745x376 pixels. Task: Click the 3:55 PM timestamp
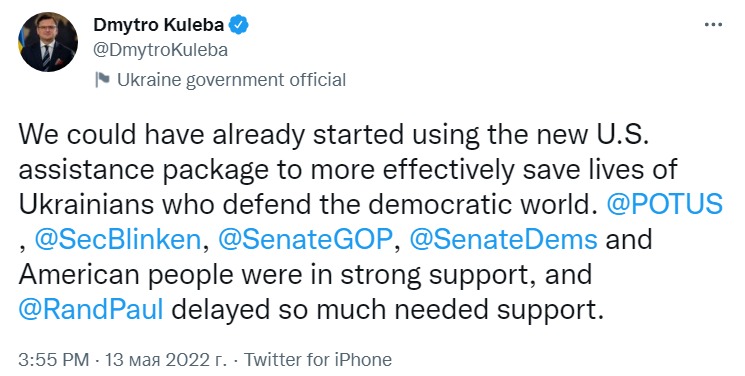(54, 359)
